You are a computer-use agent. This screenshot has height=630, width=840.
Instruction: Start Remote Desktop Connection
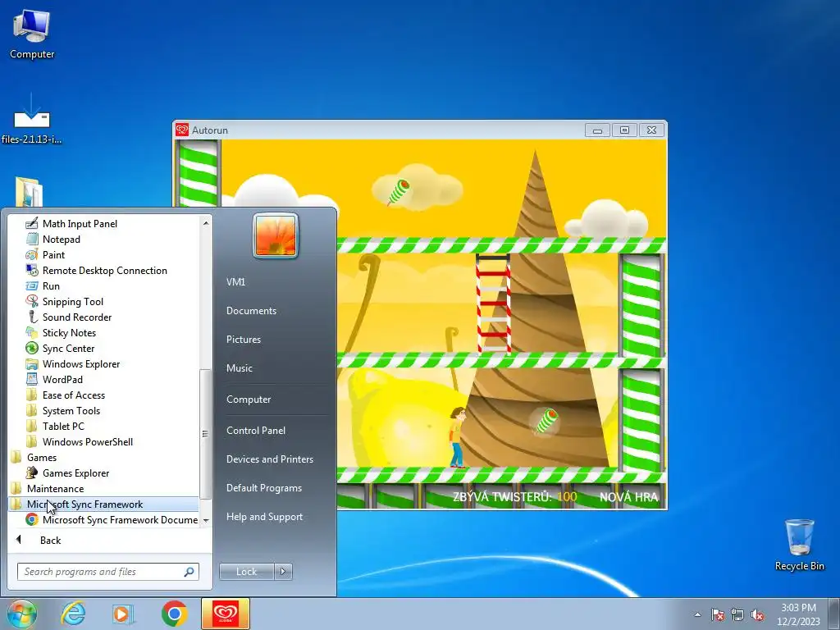pos(104,270)
